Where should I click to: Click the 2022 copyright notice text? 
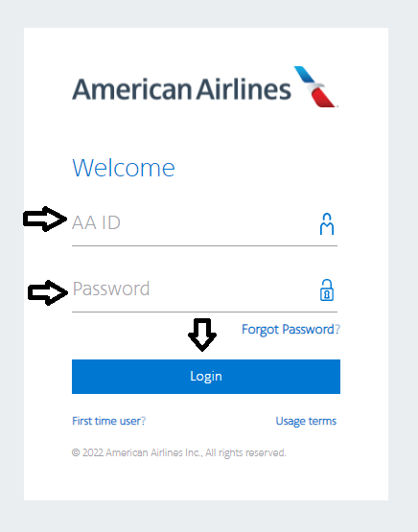[179, 452]
